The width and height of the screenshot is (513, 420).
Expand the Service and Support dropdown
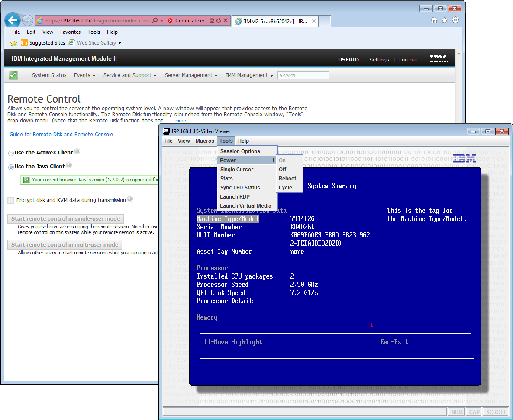tap(130, 75)
